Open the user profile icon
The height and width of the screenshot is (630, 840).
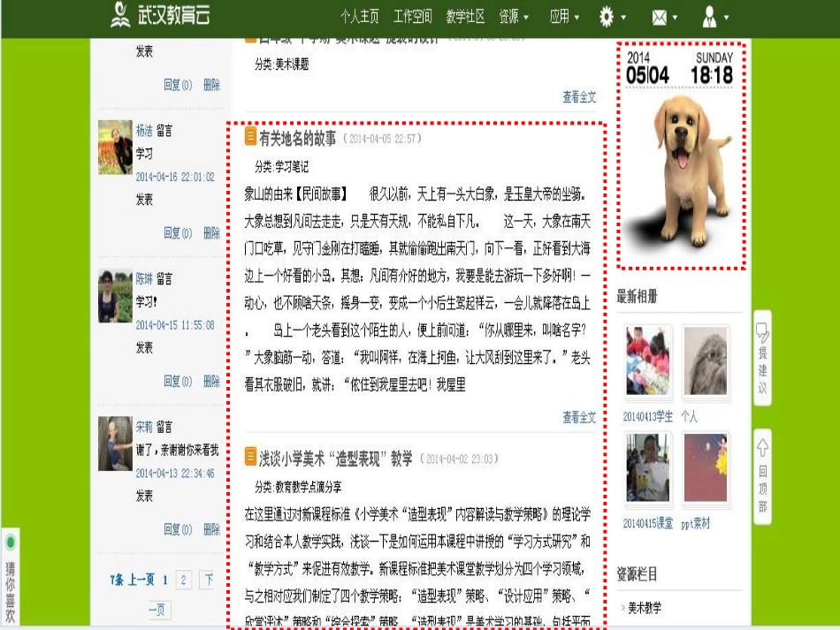point(709,17)
